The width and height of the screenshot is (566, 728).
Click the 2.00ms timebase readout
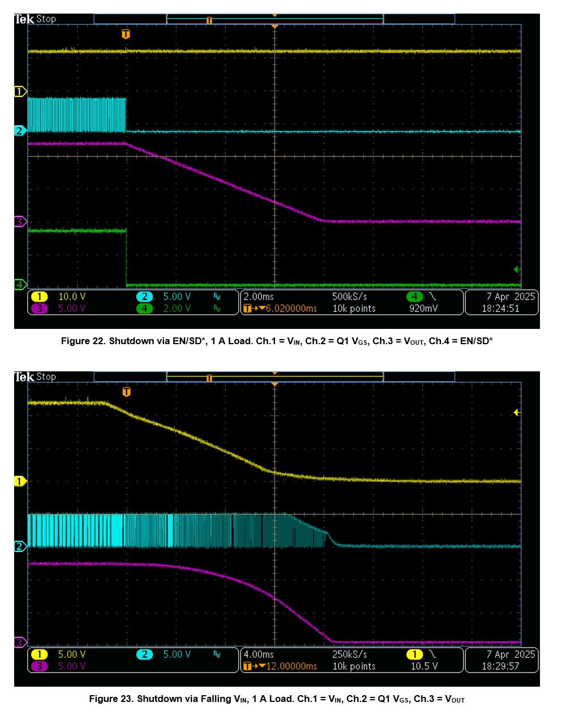(259, 297)
